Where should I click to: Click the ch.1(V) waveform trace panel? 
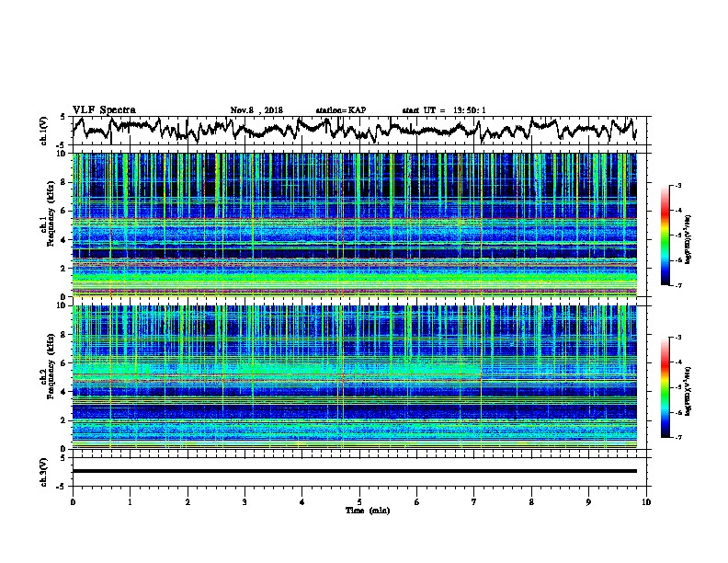click(359, 131)
